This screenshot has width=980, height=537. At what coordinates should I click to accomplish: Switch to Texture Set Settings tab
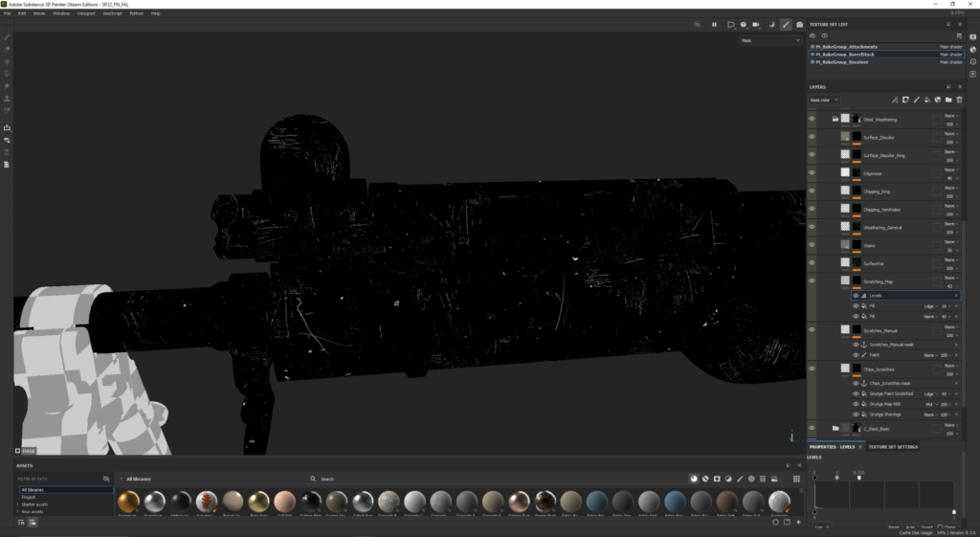893,447
